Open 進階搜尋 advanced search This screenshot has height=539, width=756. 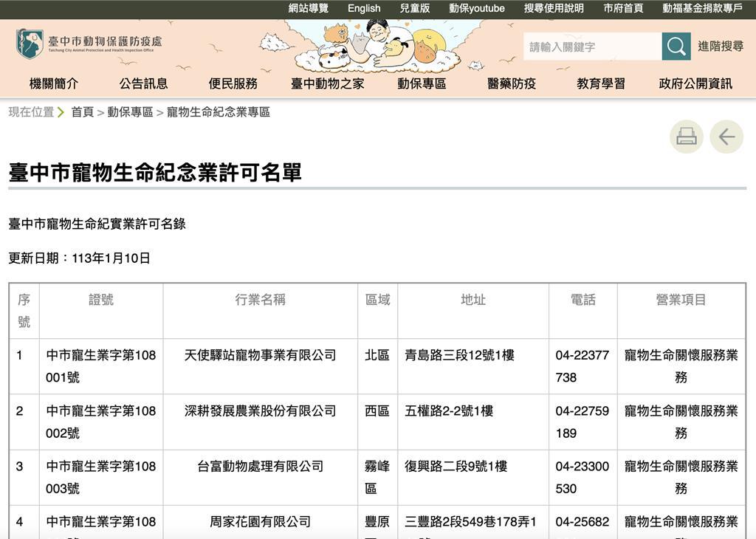point(721,47)
